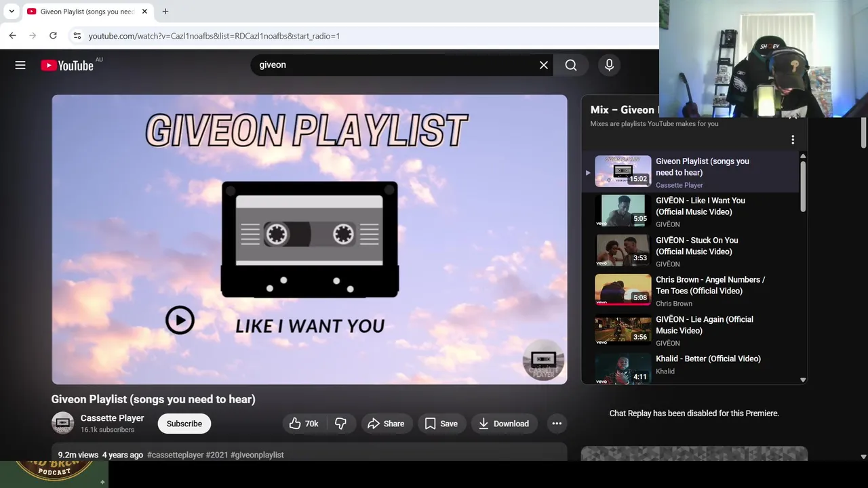
Task: Save the video to a playlist
Action: pos(441,424)
